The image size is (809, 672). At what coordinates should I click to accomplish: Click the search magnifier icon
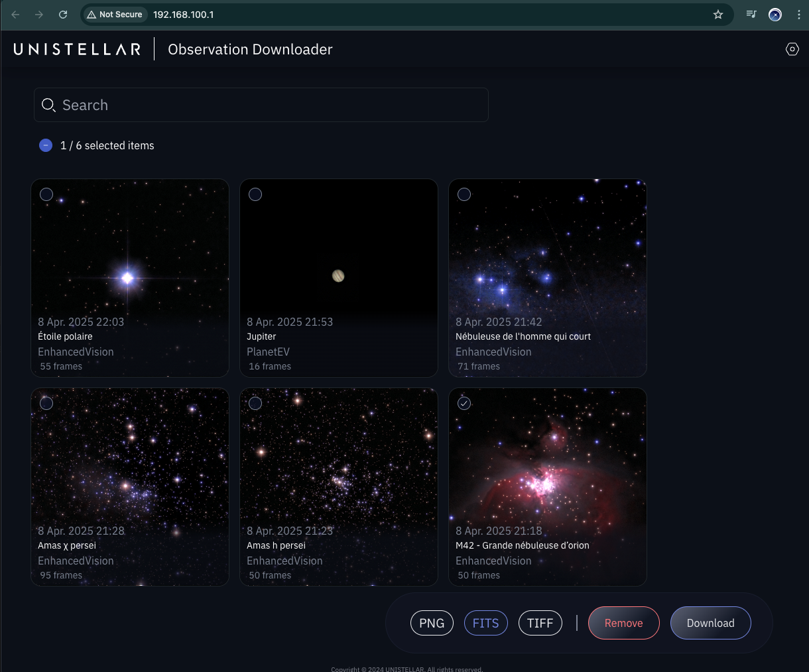48,105
